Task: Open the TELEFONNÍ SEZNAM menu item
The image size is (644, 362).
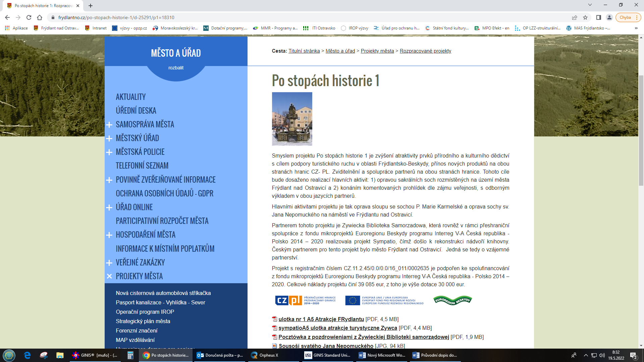Action: coord(142,166)
